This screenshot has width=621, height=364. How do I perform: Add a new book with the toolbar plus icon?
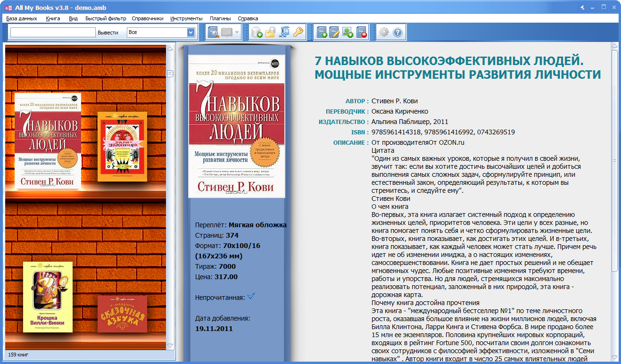[322, 33]
